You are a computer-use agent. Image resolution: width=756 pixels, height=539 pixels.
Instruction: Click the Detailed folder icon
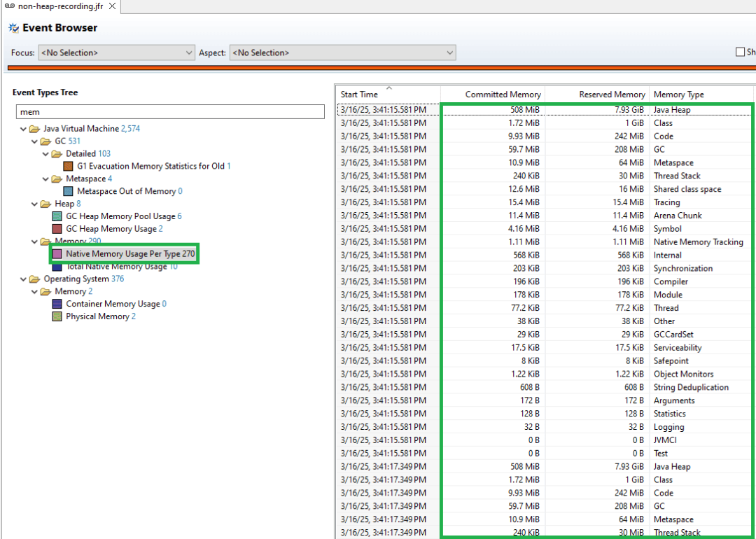click(x=57, y=154)
